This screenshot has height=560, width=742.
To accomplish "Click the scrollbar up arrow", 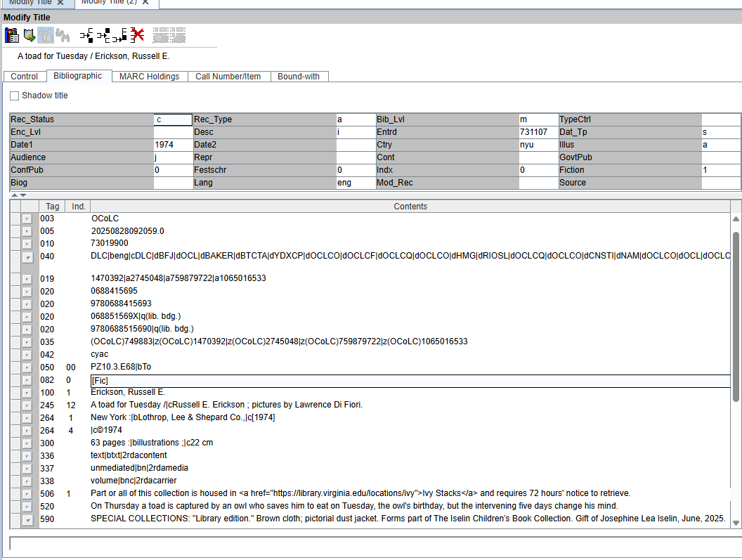I will 736,219.
